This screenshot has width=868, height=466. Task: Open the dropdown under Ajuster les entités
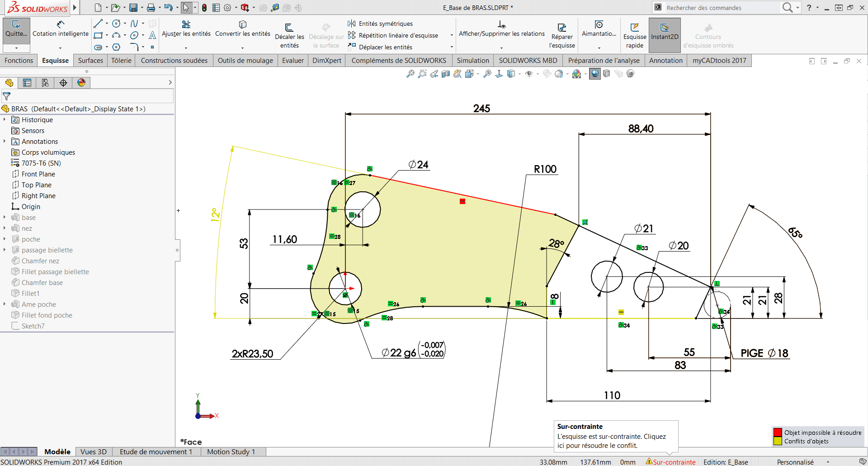point(186,48)
